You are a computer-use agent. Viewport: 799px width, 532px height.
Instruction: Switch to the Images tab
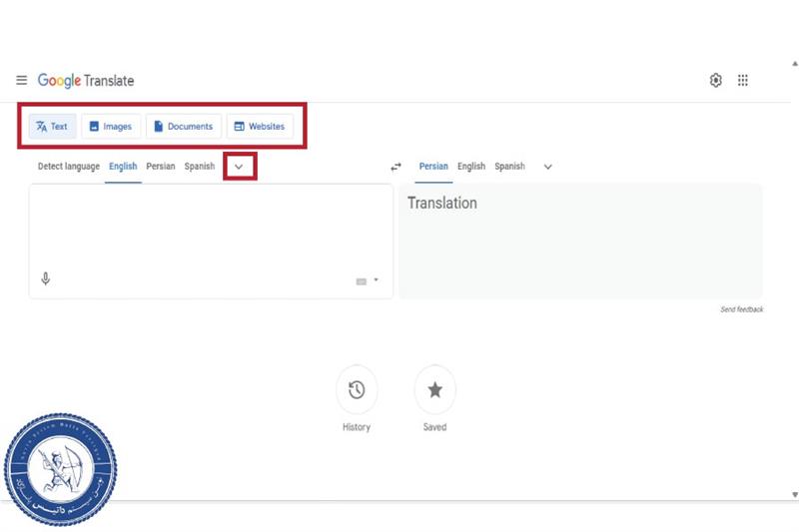[x=111, y=126]
